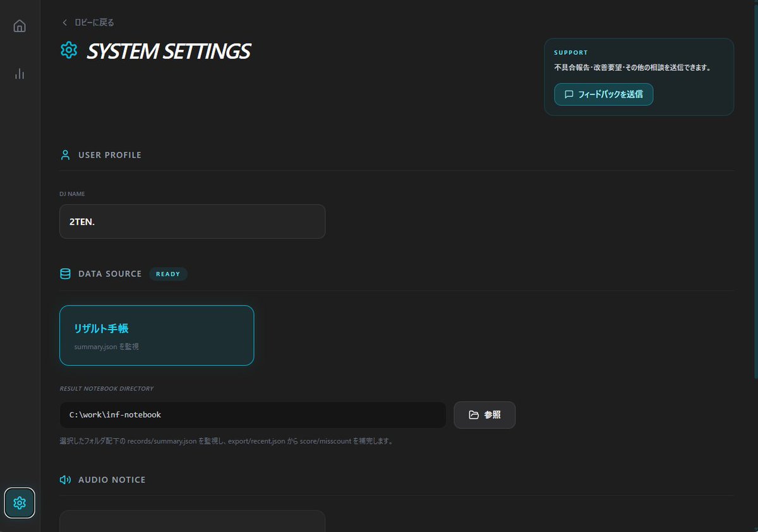This screenshot has width=758, height=532.
Task: Click the AUDIO NOTICE section heading
Action: point(112,480)
